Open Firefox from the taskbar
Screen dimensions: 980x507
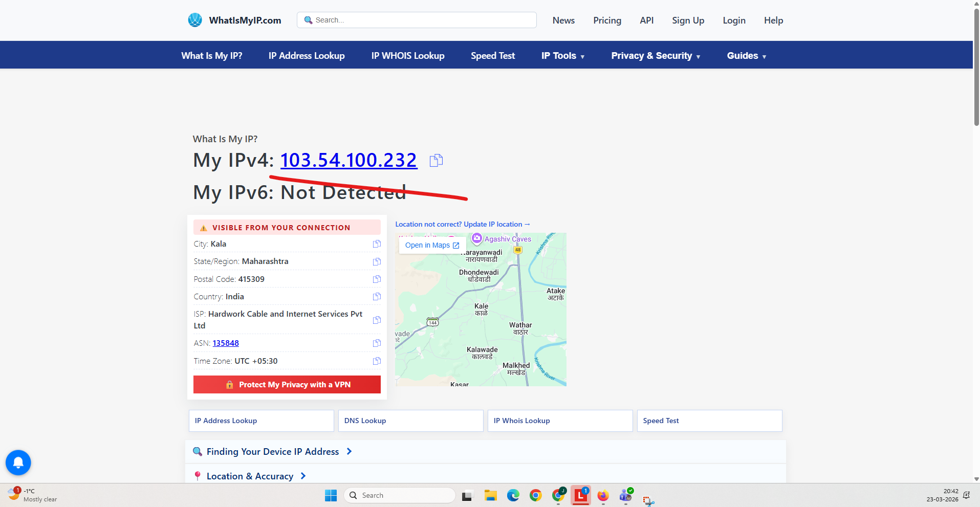603,495
